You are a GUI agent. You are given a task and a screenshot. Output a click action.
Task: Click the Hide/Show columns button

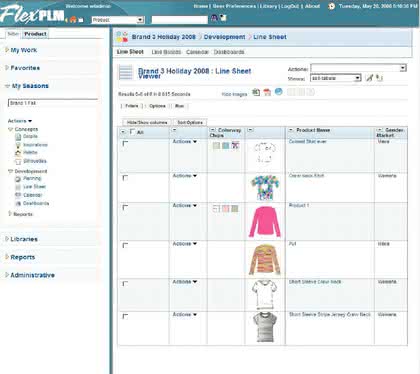147,123
